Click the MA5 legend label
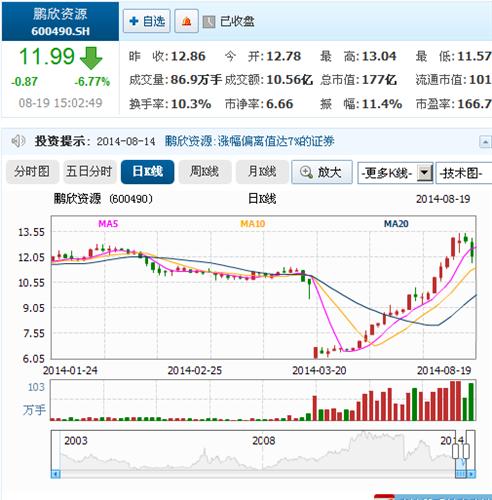This screenshot has width=492, height=500. pyautogui.click(x=108, y=224)
